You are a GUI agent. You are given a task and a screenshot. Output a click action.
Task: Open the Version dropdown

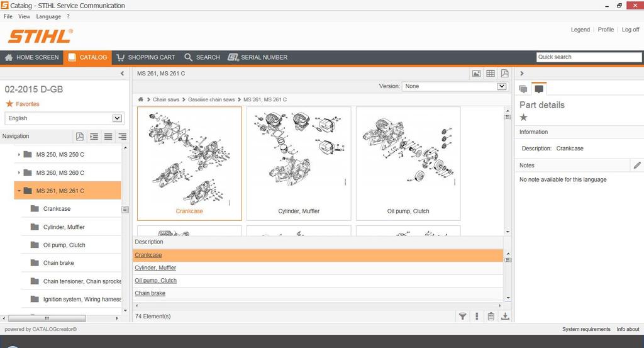[454, 86]
